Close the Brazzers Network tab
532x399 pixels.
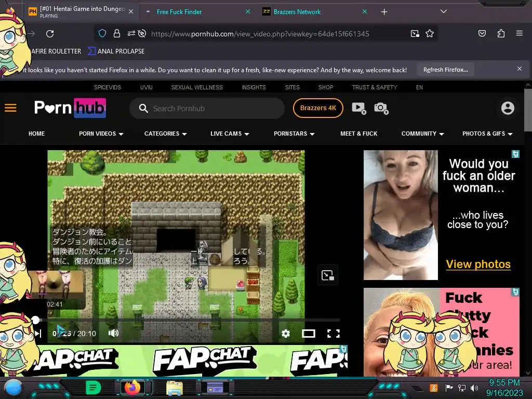point(365,11)
